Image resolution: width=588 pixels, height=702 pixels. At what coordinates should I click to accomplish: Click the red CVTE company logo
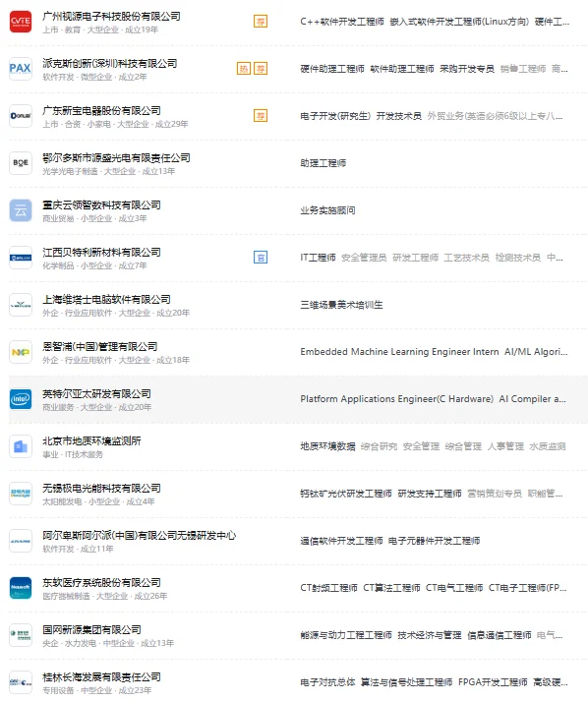(21, 22)
